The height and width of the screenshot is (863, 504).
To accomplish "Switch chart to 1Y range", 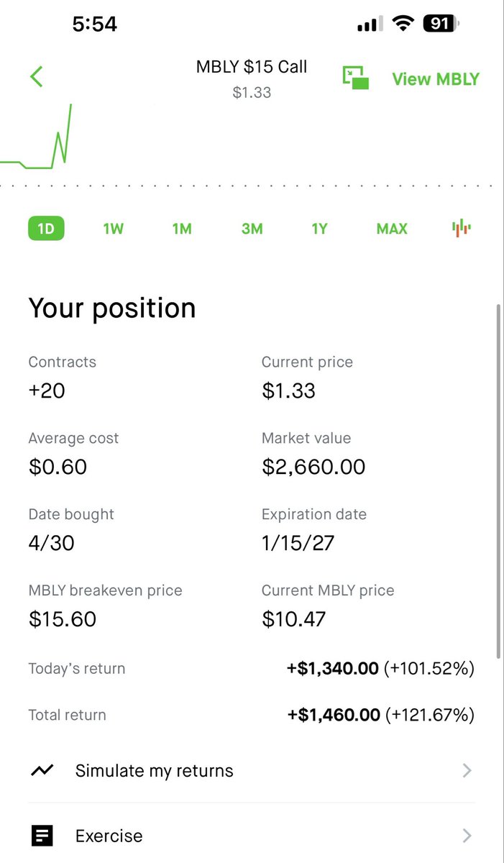I will click(319, 229).
